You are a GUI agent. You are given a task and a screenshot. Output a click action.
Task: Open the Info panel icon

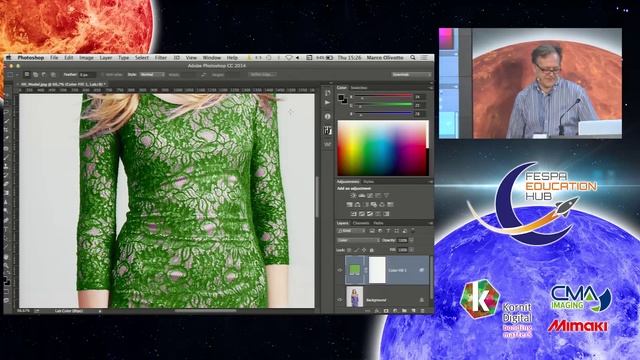click(327, 117)
